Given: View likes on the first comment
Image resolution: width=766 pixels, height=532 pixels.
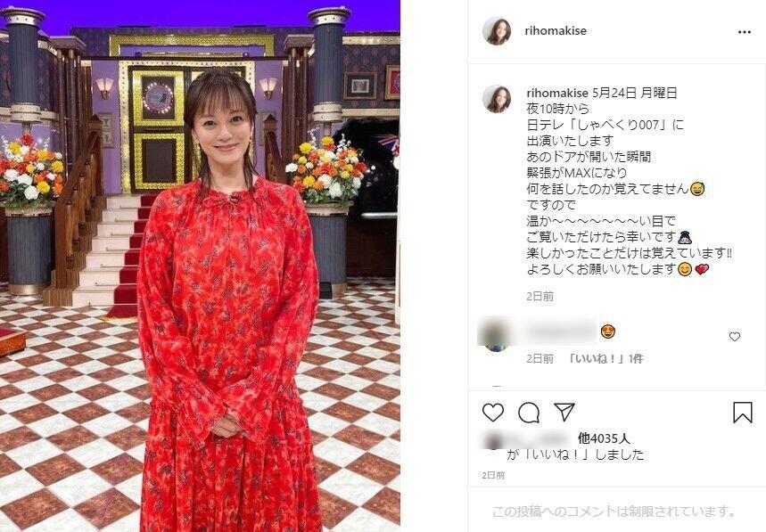Looking at the screenshot, I should pyautogui.click(x=605, y=359).
